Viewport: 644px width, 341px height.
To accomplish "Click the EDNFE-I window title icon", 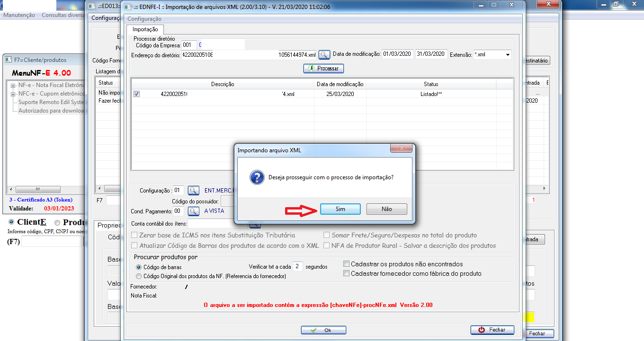I will [x=128, y=7].
